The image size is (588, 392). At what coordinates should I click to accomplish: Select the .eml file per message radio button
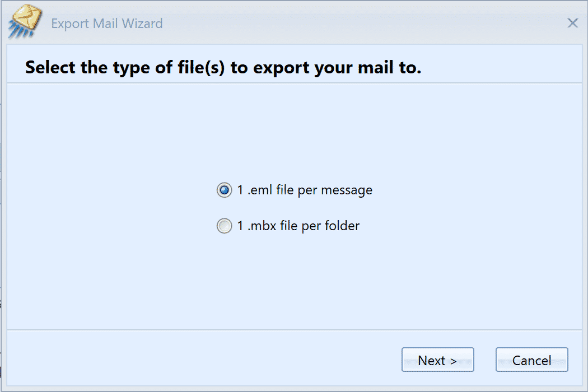pyautogui.click(x=224, y=190)
